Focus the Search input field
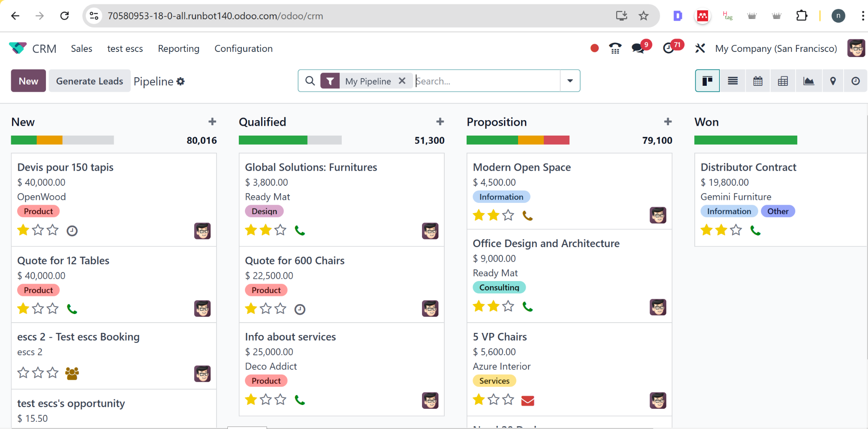The width and height of the screenshot is (868, 429). 487,81
